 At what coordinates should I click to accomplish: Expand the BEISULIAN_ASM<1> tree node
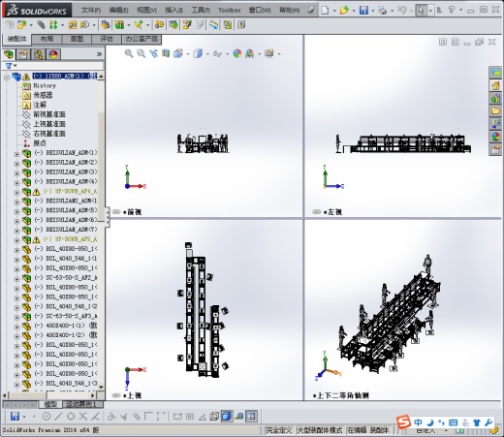(x=16, y=154)
